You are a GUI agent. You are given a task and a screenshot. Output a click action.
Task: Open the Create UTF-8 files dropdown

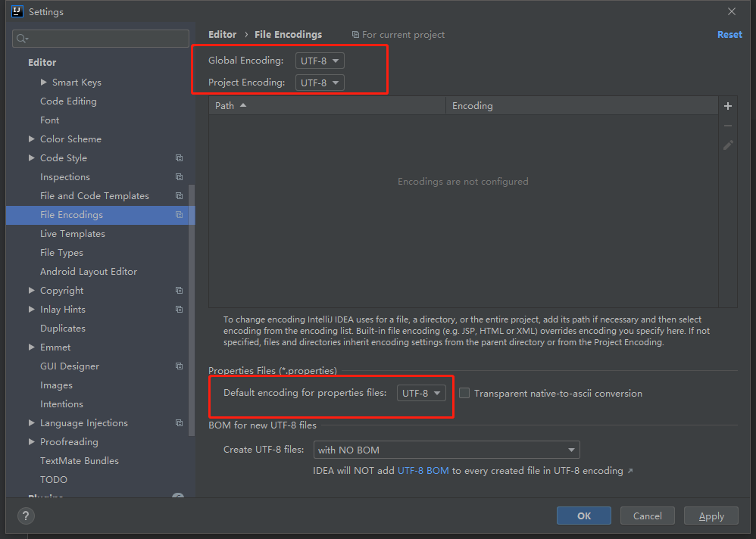[x=446, y=450]
